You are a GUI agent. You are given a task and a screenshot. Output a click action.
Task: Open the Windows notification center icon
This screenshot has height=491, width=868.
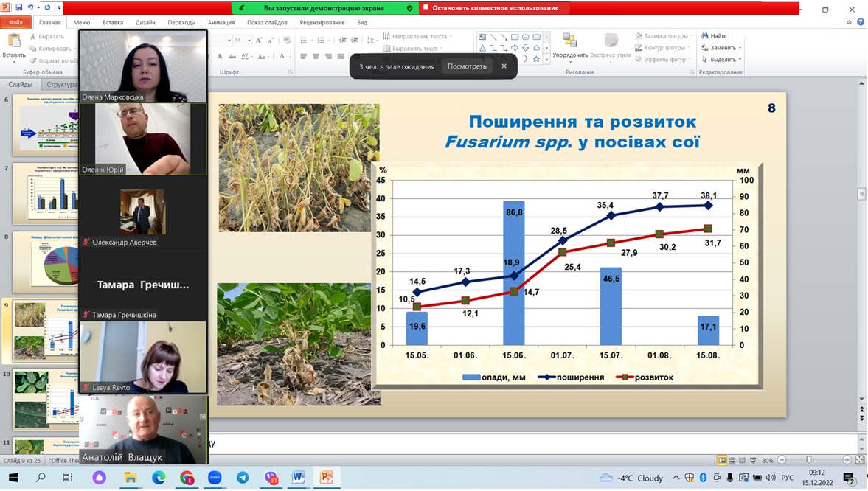[x=849, y=478]
